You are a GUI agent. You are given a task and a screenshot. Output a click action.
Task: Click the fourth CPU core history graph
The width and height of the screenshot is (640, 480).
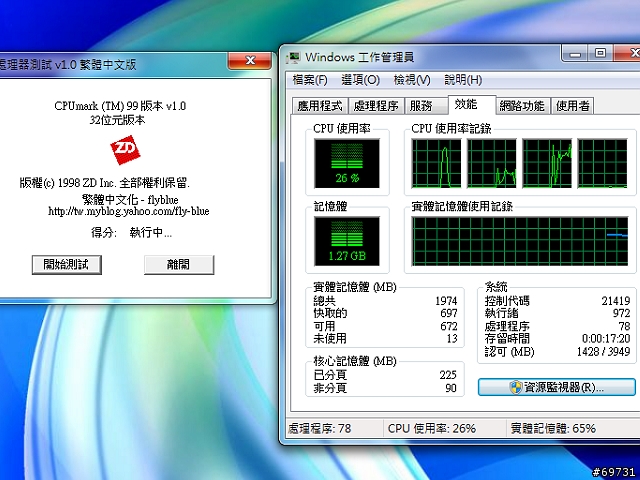602,163
